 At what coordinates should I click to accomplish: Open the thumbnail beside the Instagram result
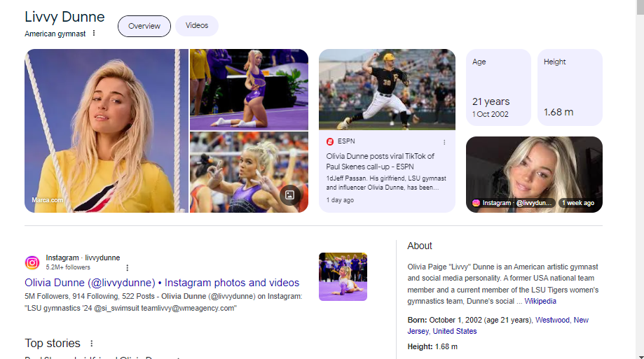coord(343,276)
